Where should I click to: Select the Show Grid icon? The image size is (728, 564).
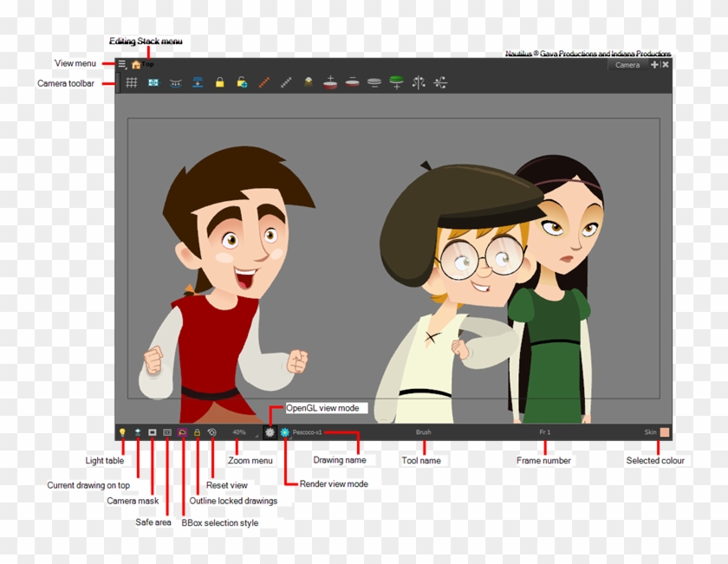click(130, 82)
